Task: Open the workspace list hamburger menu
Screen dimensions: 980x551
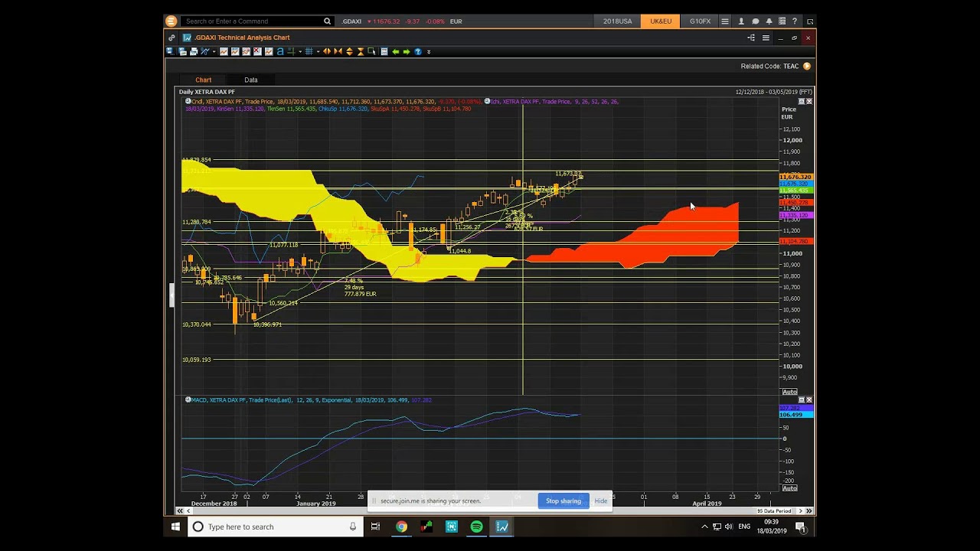Action: 725,21
